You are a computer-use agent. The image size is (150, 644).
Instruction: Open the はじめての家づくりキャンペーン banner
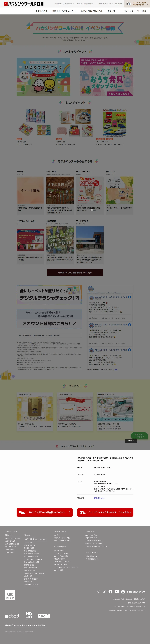43,77
